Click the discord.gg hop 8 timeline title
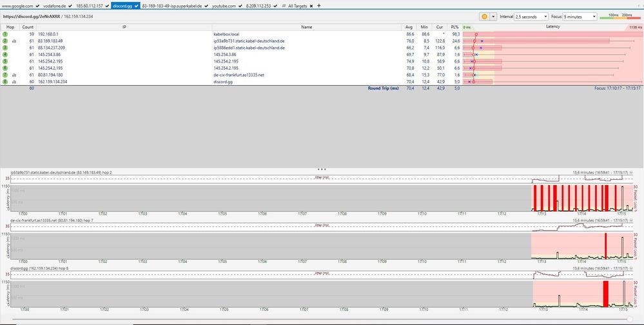 [x=39, y=269]
